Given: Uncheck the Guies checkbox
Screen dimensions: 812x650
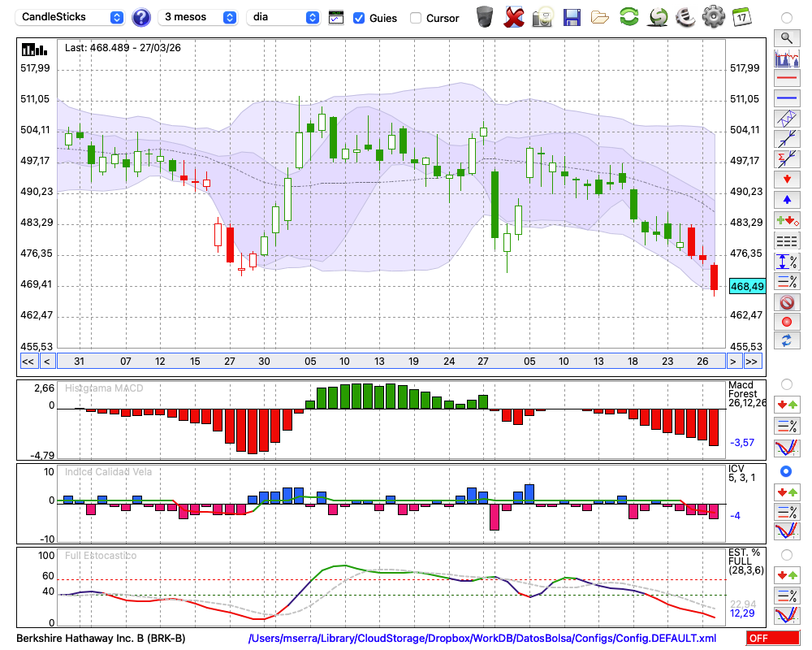Looking at the screenshot, I should [359, 18].
